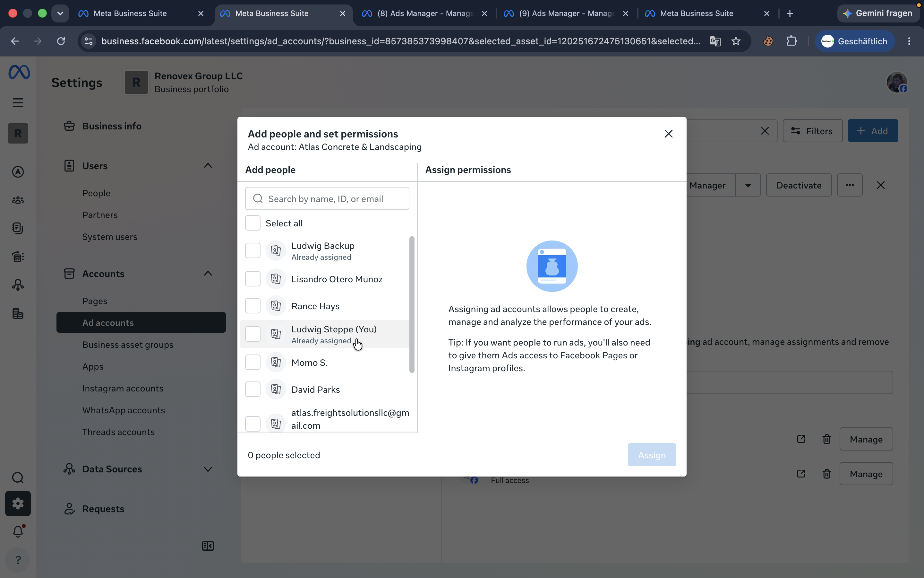The width and height of the screenshot is (924, 578).
Task: Go to Pages under Accounts
Action: coord(95,301)
